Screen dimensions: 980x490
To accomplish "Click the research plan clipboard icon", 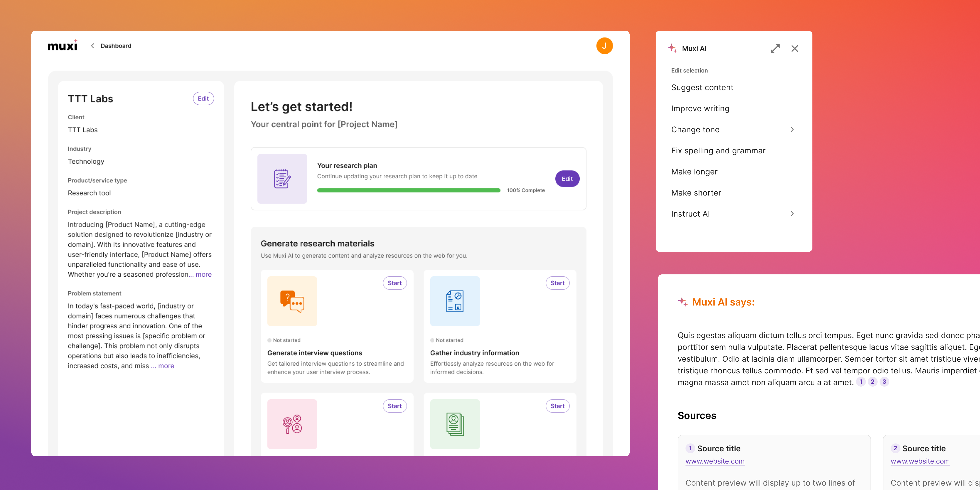I will [282, 178].
